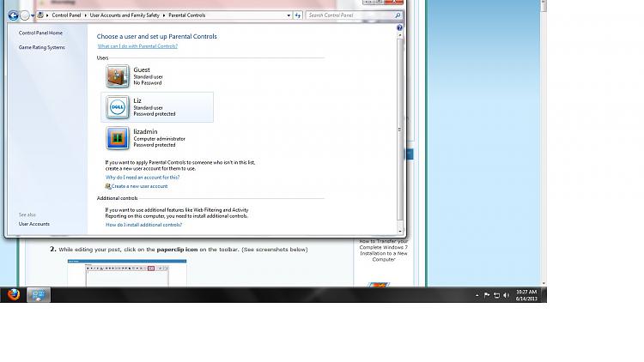Image resolution: width=644 pixels, height=362 pixels.
Task: Select the Guest account picture
Action: pos(117,76)
